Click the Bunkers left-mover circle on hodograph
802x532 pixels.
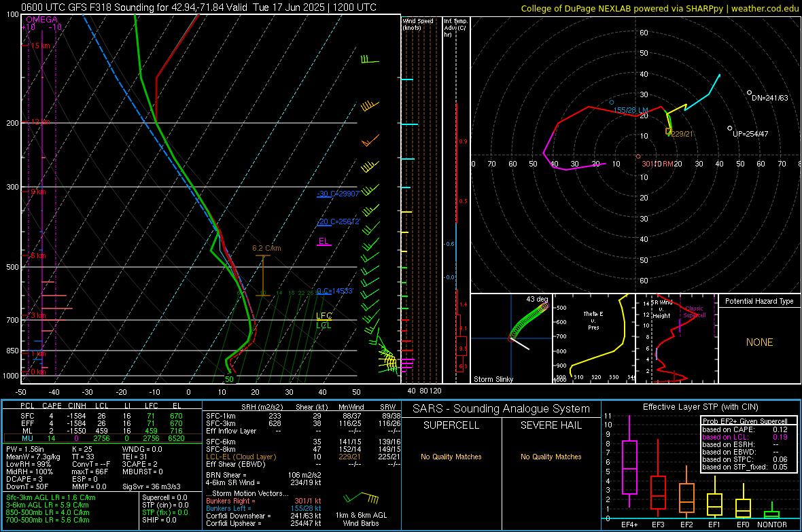[x=611, y=103]
